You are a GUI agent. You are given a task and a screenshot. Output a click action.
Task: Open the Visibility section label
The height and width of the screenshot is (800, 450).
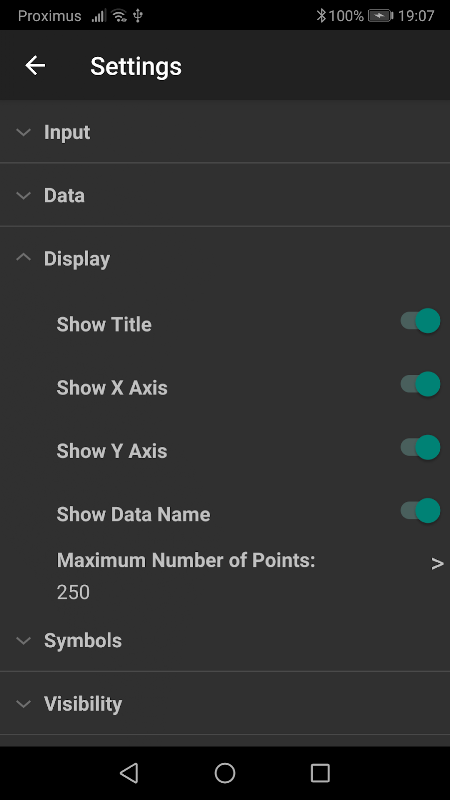pos(83,704)
